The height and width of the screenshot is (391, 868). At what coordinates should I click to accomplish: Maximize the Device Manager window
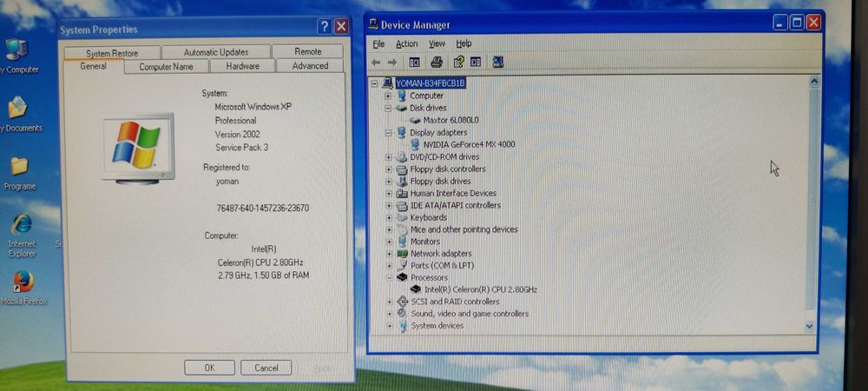point(797,23)
